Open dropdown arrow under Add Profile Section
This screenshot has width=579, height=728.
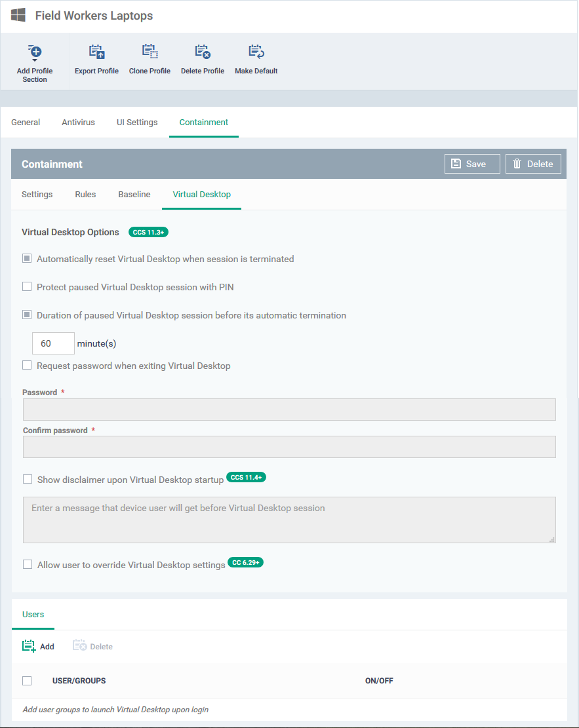click(34, 60)
